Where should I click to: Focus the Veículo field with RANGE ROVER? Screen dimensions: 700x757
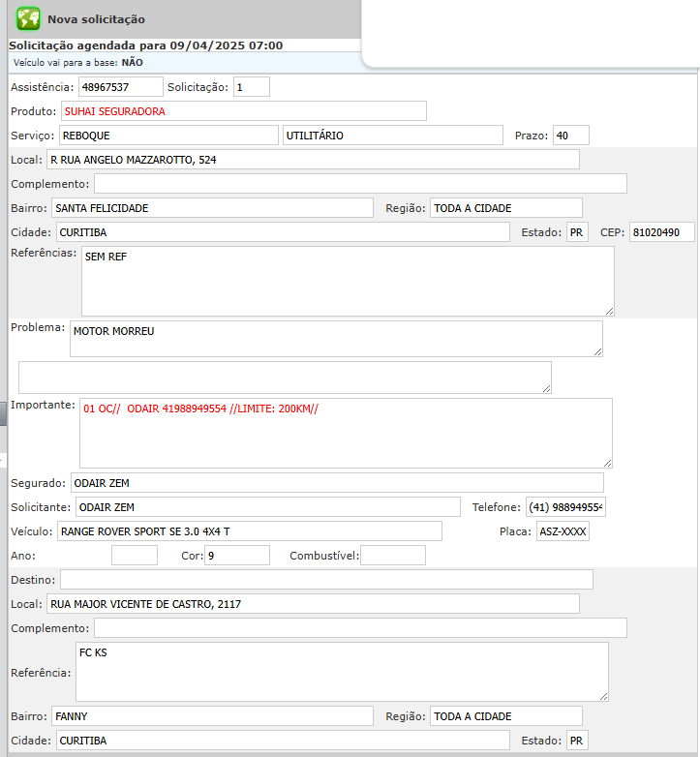pyautogui.click(x=249, y=531)
